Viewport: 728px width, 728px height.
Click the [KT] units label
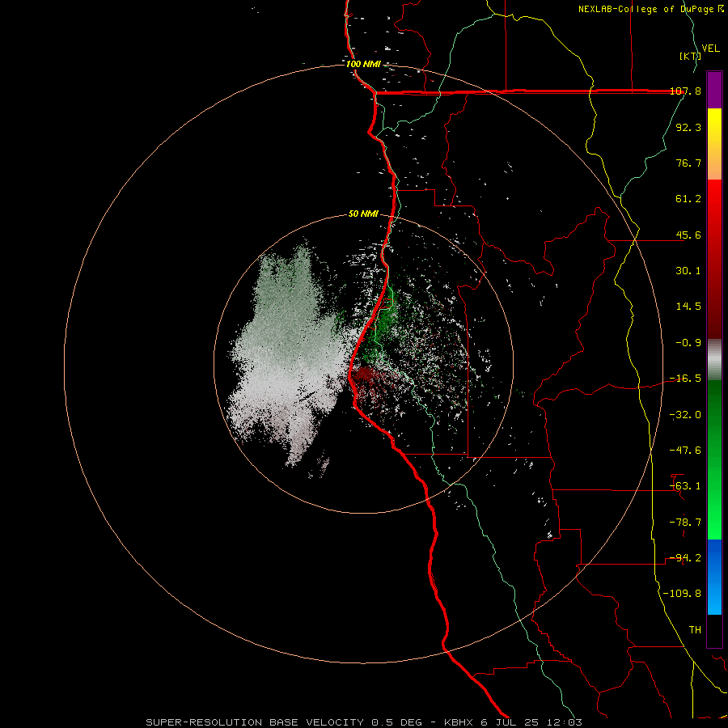pos(690,56)
